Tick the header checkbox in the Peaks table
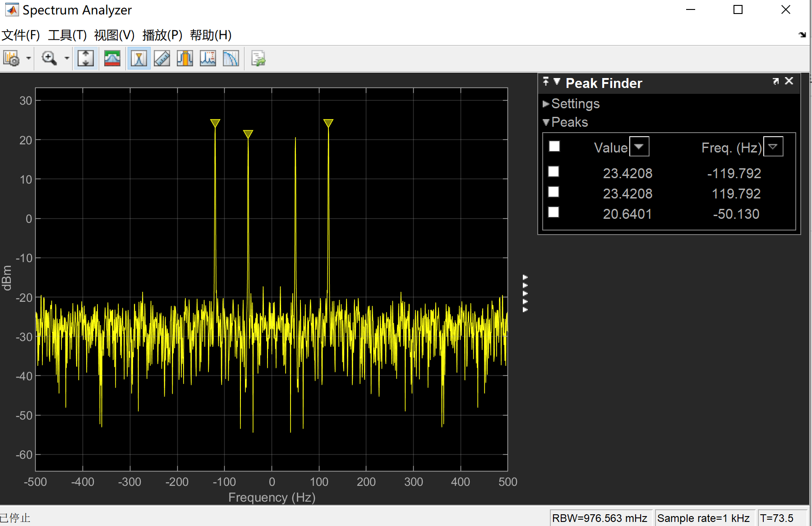 pos(554,147)
